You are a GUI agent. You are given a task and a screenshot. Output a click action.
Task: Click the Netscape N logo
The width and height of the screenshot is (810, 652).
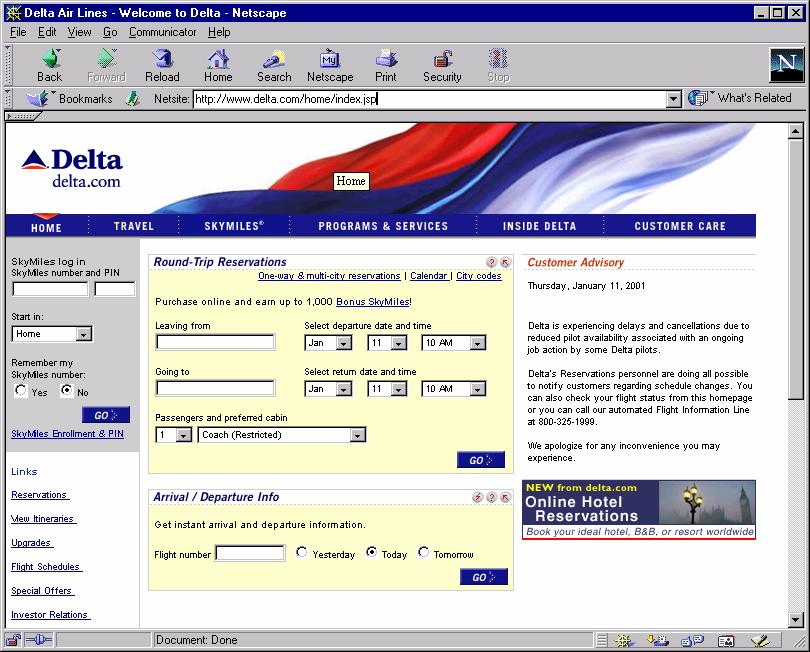[786, 65]
